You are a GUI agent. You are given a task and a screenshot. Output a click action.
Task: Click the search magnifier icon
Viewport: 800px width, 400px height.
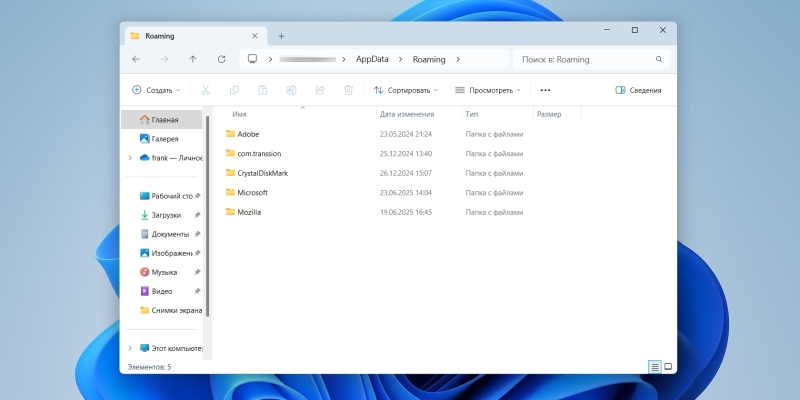(x=659, y=60)
